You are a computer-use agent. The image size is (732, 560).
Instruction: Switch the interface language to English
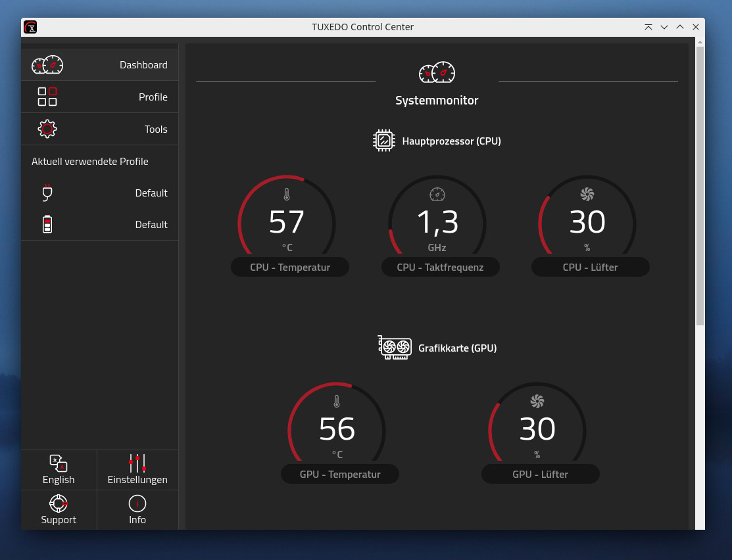[x=59, y=470]
